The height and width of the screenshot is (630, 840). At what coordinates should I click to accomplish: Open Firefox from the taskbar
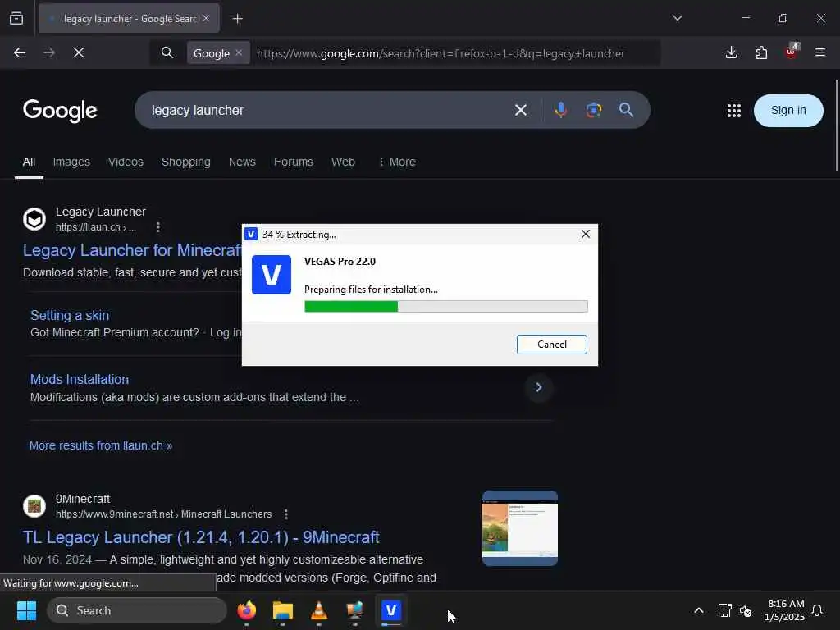click(247, 610)
